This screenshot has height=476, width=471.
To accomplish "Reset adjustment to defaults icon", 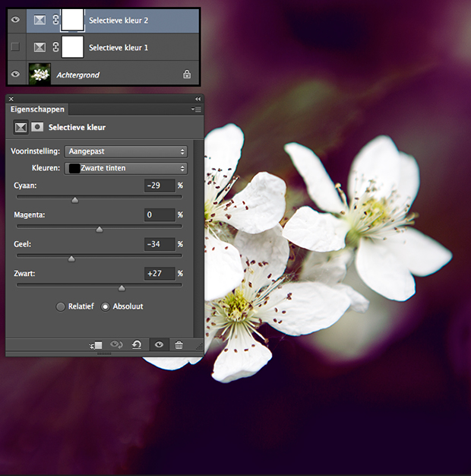I will coord(137,344).
